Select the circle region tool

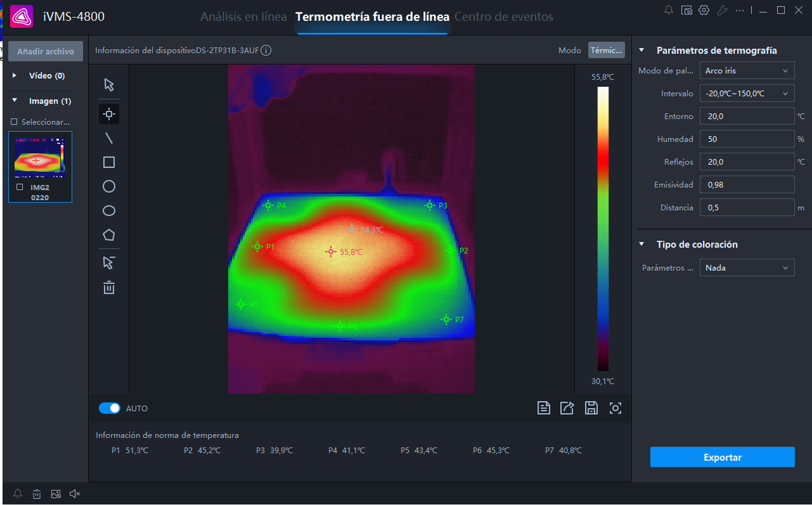point(109,187)
